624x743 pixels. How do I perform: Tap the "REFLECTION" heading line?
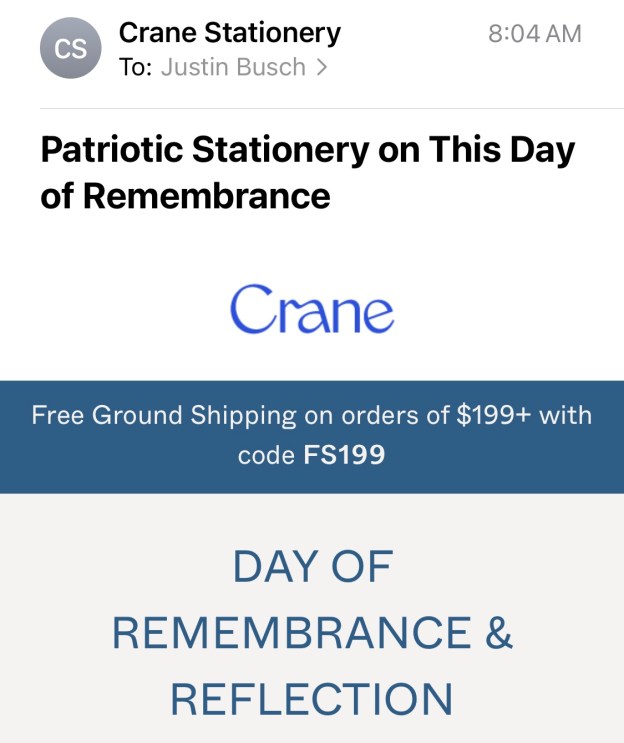click(312, 699)
